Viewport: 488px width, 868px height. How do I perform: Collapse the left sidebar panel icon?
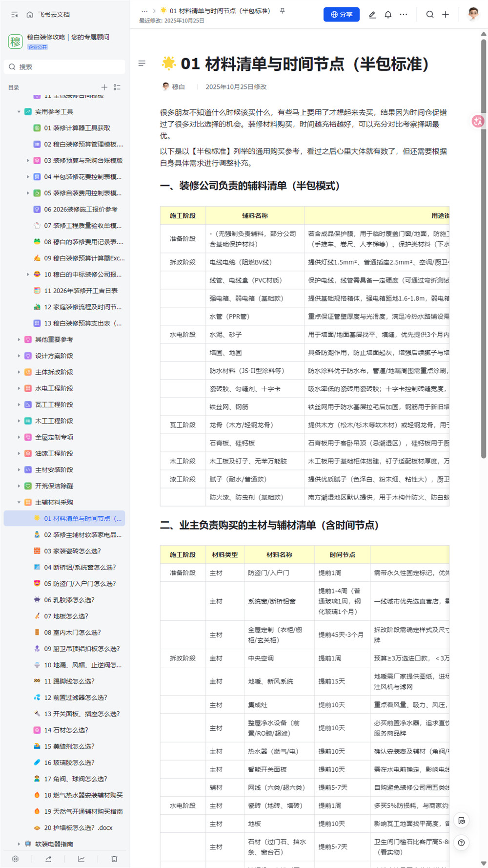point(15,15)
